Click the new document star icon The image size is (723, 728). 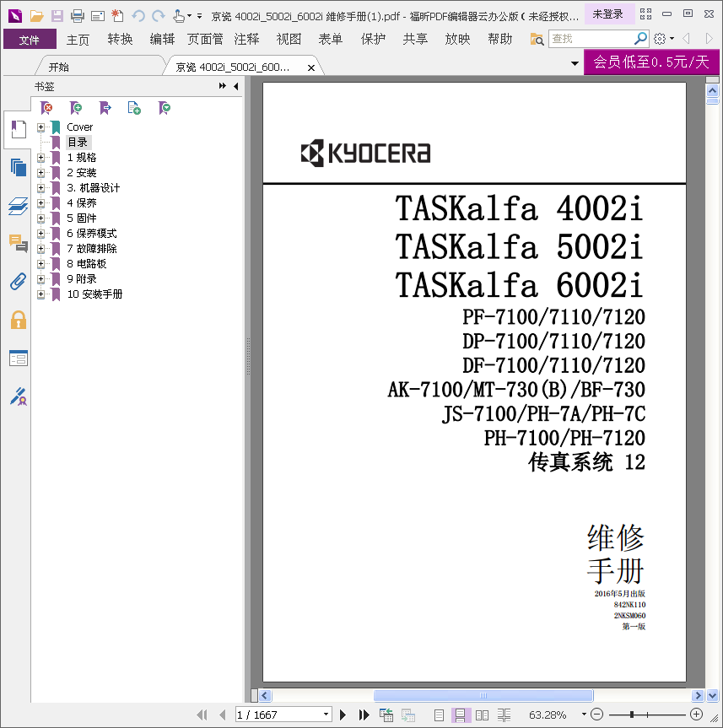117,16
